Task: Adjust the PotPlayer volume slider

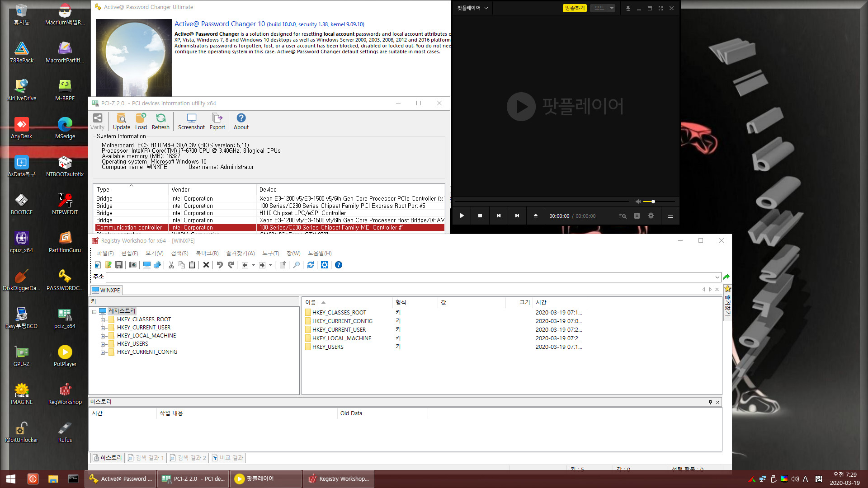Action: pos(659,202)
